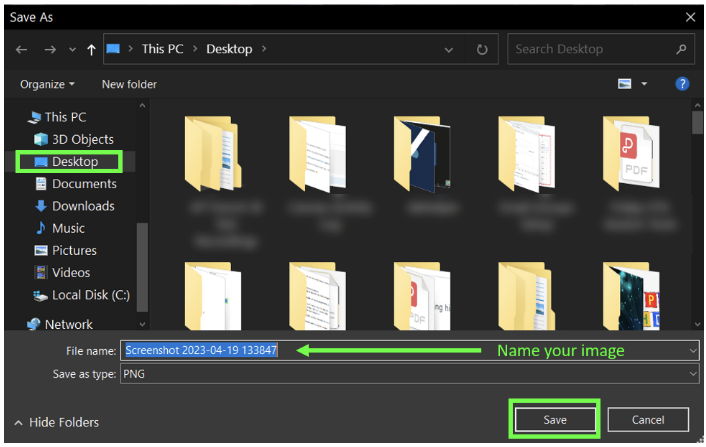The height and width of the screenshot is (447, 706).
Task: Expand the File name history dropdown
Action: [x=692, y=351]
